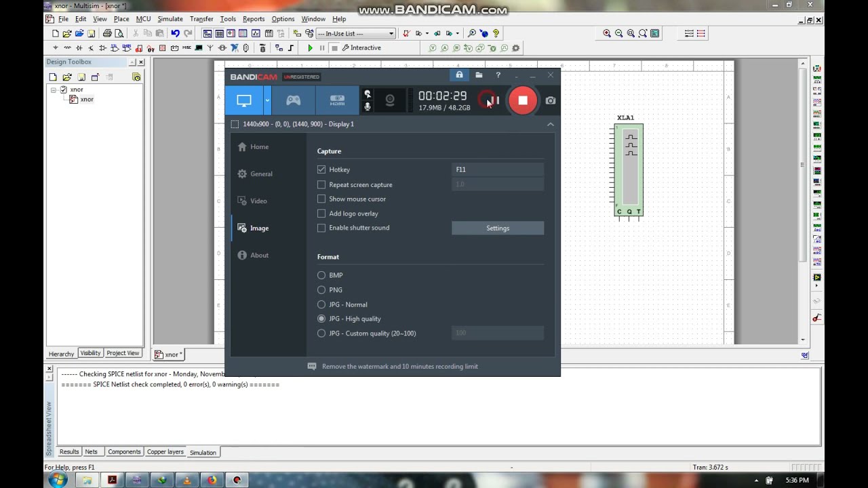868x488 pixels.
Task: Select JPG - High quality format
Action: tap(321, 319)
